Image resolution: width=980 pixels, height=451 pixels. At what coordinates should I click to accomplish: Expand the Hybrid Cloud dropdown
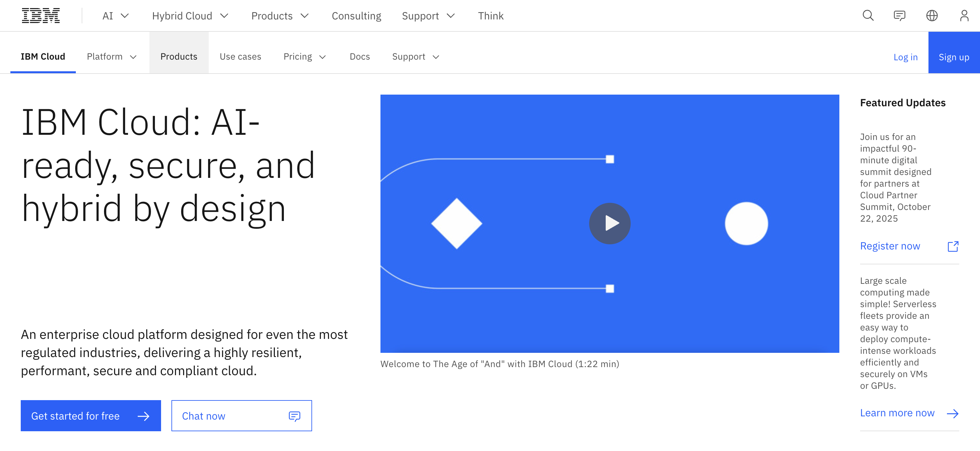[190, 16]
